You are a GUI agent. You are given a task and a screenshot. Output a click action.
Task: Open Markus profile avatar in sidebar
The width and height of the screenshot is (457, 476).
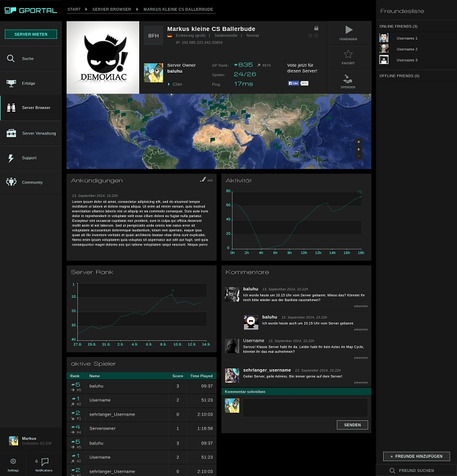tap(13, 440)
